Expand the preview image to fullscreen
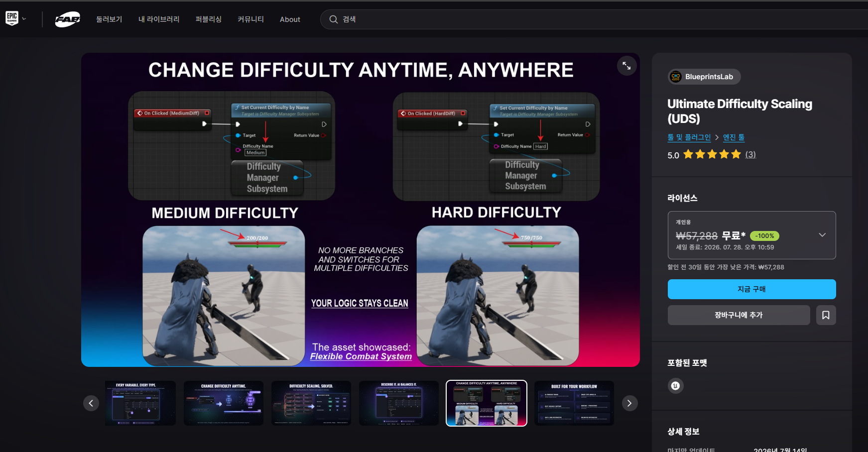This screenshot has height=452, width=868. [626, 66]
